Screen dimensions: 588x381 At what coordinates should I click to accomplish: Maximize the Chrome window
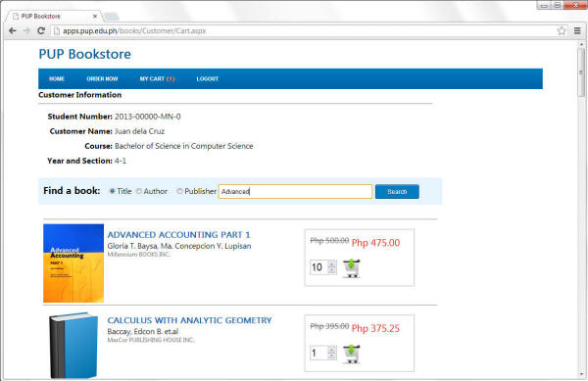click(x=557, y=5)
